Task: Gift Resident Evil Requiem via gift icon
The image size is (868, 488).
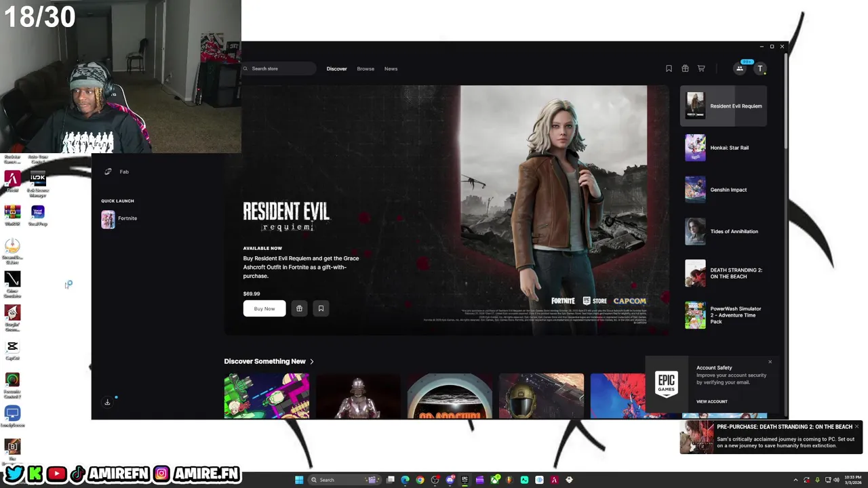Action: click(x=299, y=308)
